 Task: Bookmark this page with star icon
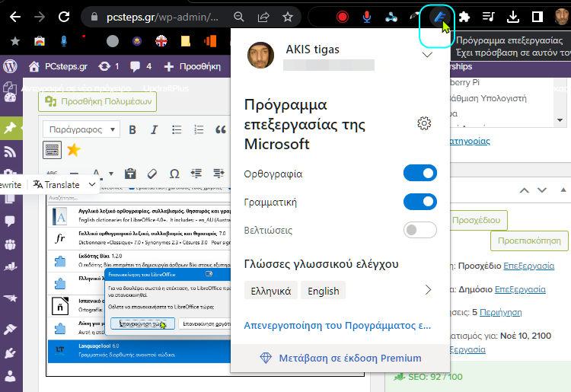point(288,17)
